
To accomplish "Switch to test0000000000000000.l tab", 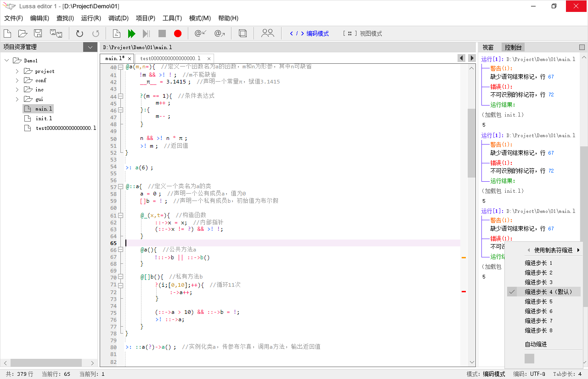I will click(x=170, y=58).
